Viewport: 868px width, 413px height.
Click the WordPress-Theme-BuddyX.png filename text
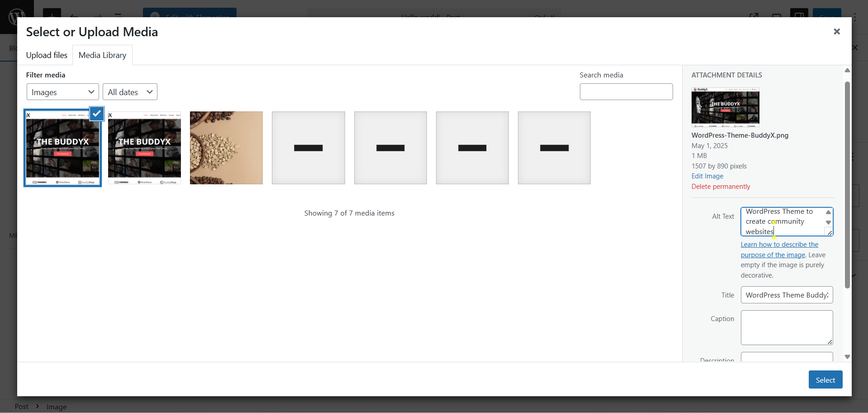pyautogui.click(x=740, y=135)
